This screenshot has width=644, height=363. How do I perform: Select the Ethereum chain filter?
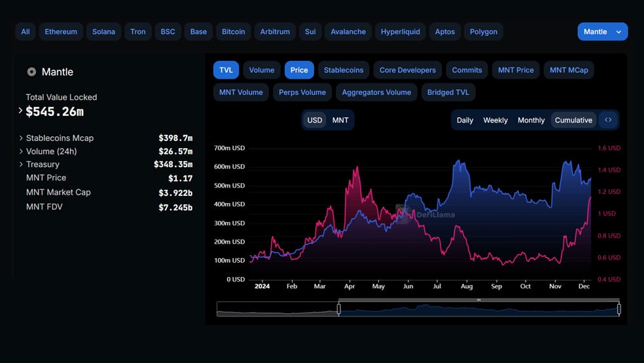point(61,31)
